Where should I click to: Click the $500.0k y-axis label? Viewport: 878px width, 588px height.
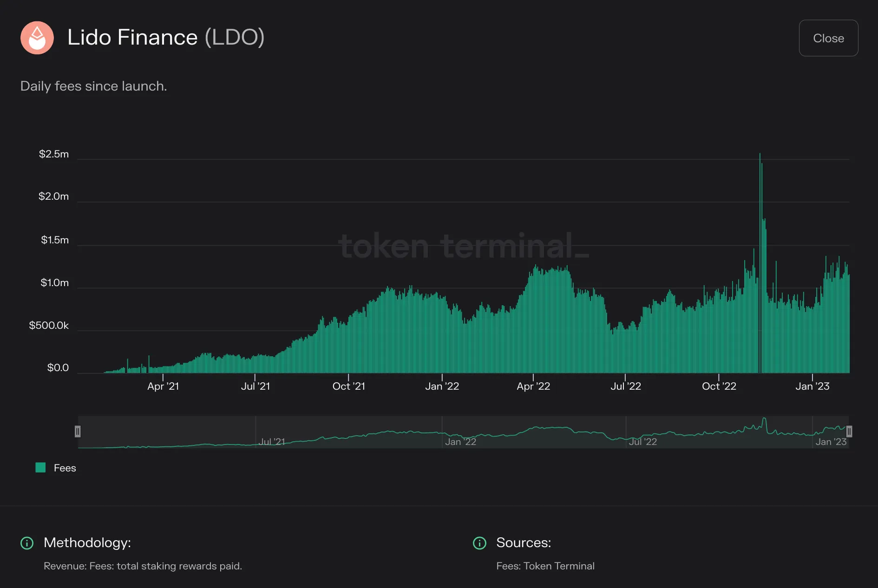pyautogui.click(x=49, y=326)
